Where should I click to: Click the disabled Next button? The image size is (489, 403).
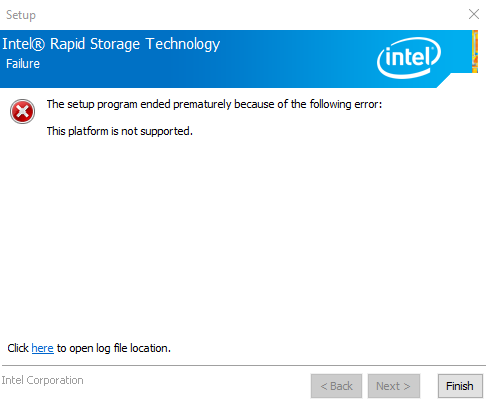[394, 386]
